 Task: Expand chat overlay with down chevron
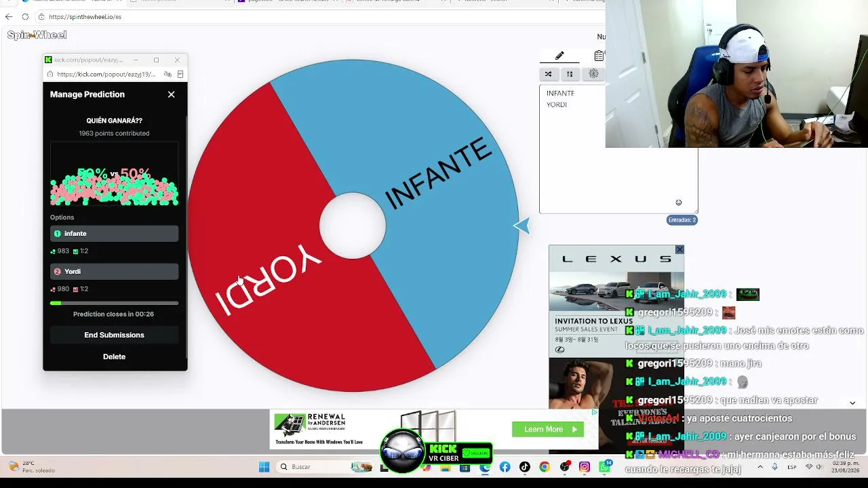click(x=852, y=403)
